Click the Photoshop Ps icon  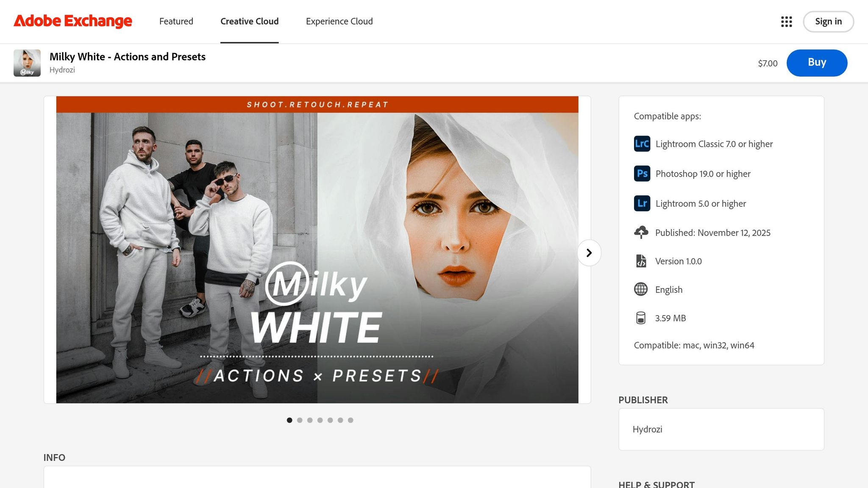tap(642, 173)
